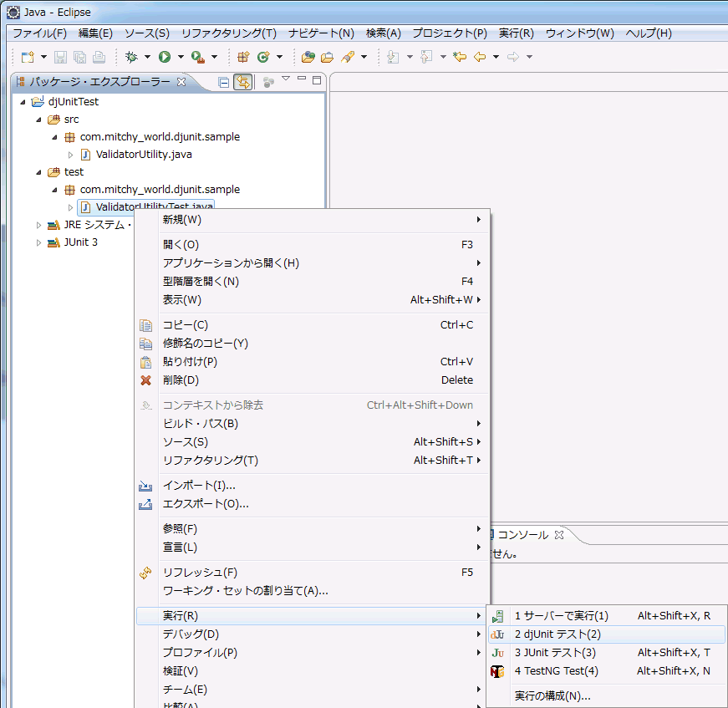This screenshot has height=708, width=728.
Task: Click the Print toolbar icon
Action: point(99,57)
